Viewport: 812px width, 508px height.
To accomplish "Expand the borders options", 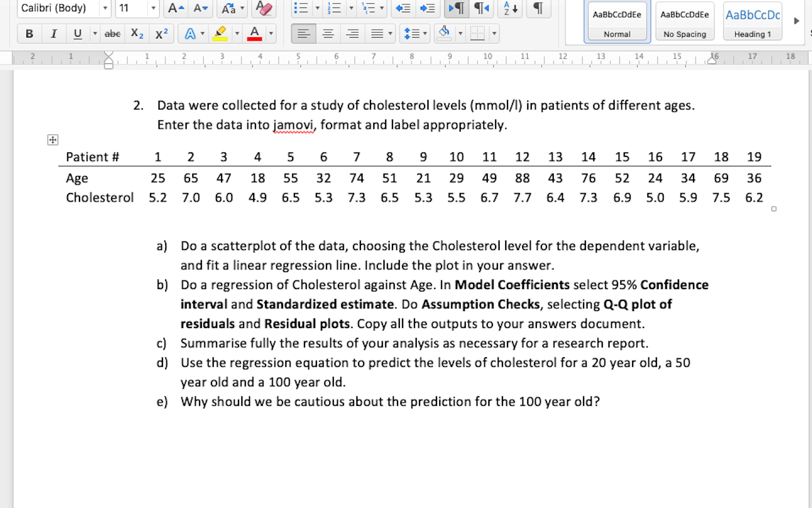I will 494,34.
